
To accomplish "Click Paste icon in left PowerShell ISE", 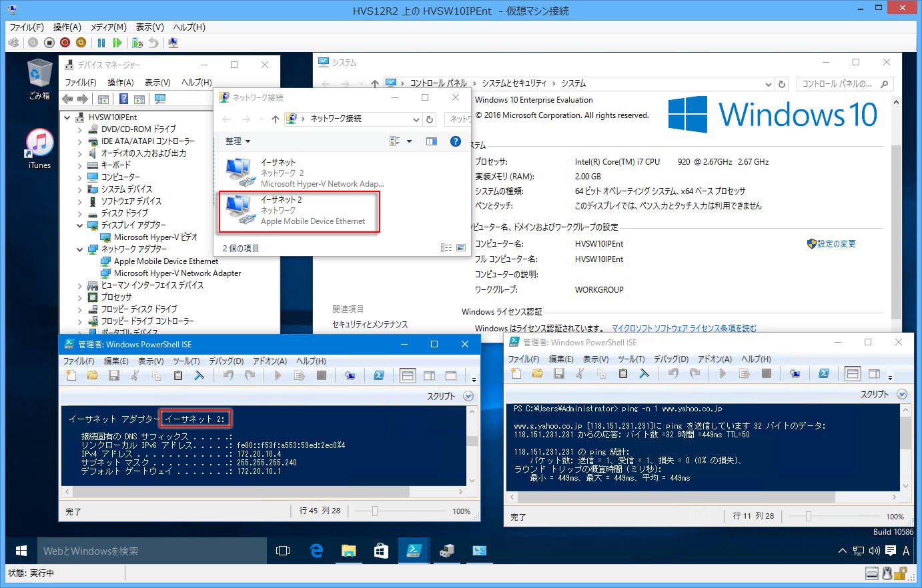I will [x=178, y=376].
